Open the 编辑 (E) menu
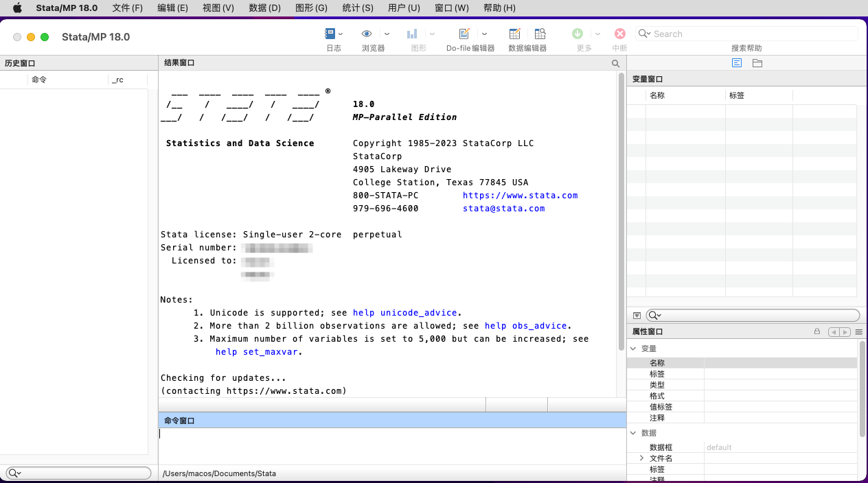Viewport: 868px width, 483px height. coord(172,8)
